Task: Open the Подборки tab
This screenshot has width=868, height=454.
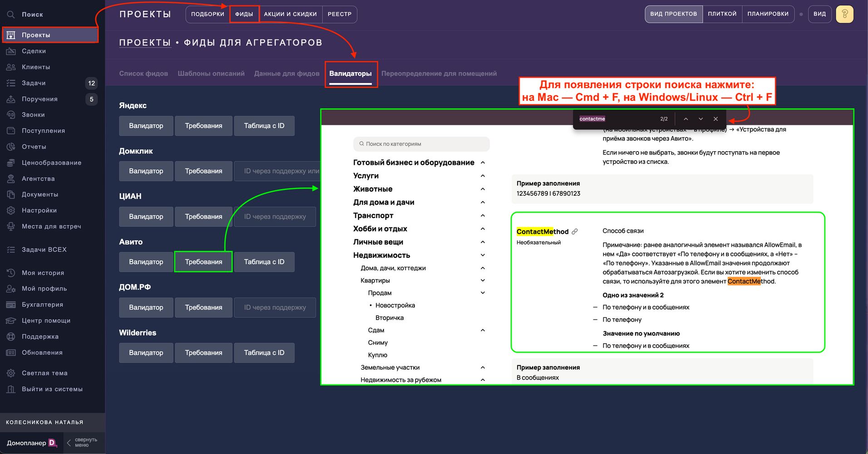Action: [x=207, y=14]
